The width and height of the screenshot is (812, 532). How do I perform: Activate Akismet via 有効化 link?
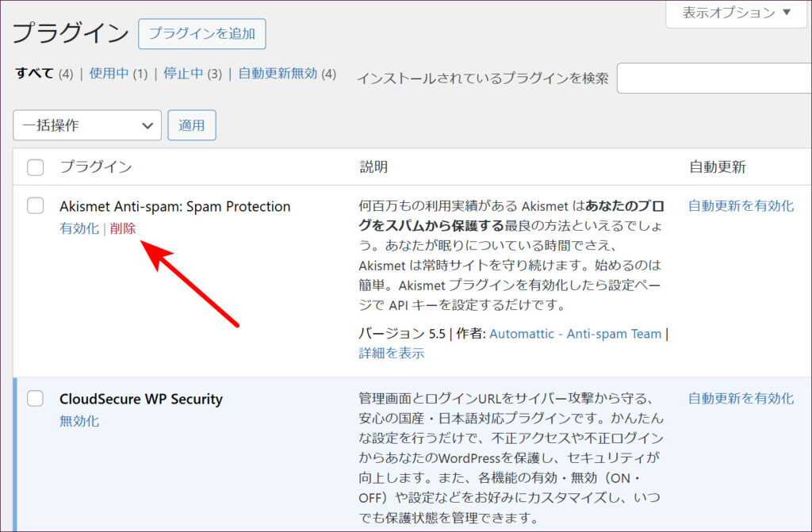click(x=79, y=228)
